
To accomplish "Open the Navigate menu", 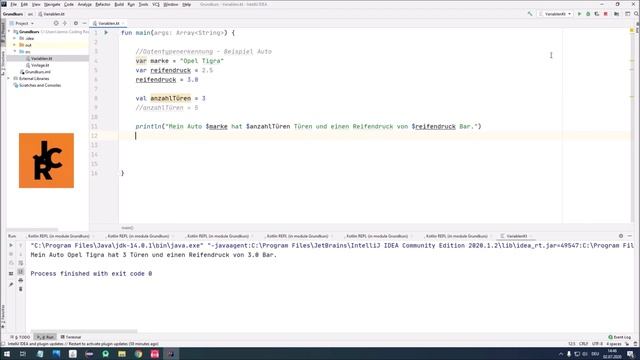I will [52, 4].
